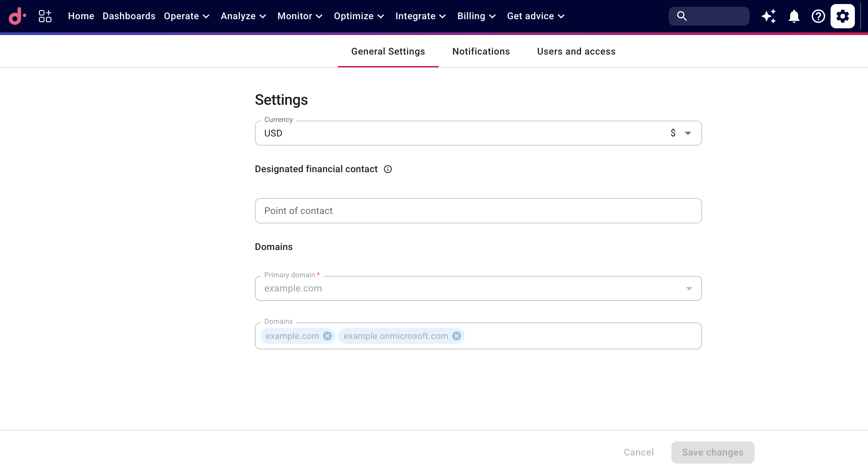This screenshot has height=471, width=868.
Task: Expand the Operate menu
Action: click(186, 16)
